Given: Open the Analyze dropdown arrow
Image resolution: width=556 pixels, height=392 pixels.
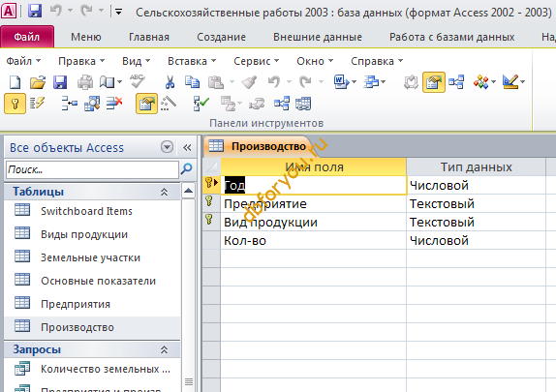Looking at the screenshot, I should pyautogui.click(x=383, y=82).
